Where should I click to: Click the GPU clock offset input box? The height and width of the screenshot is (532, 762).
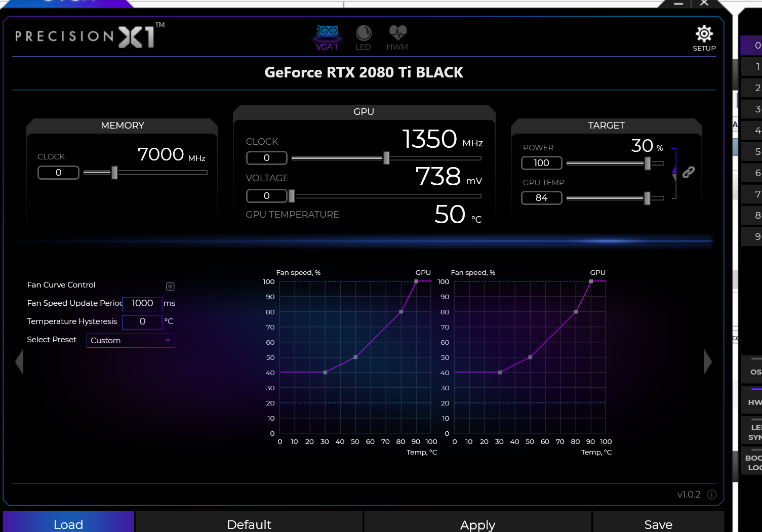[x=267, y=158]
